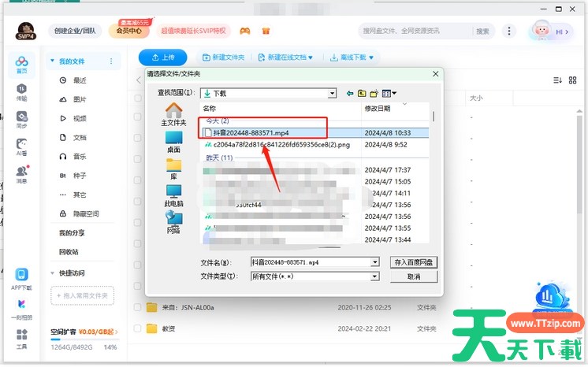Image resolution: width=588 pixels, height=367 pixels.
Task: Select 回收站 in the left panel
Action: [69, 252]
